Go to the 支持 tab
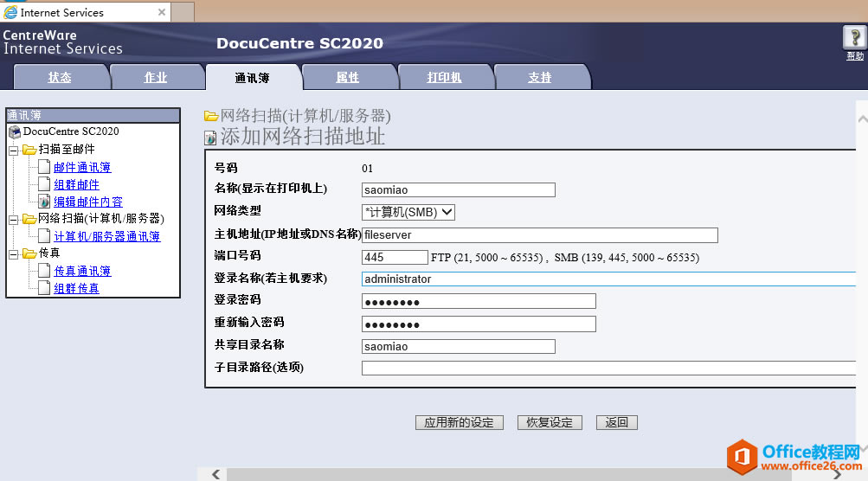The height and width of the screenshot is (481, 868). (540, 78)
